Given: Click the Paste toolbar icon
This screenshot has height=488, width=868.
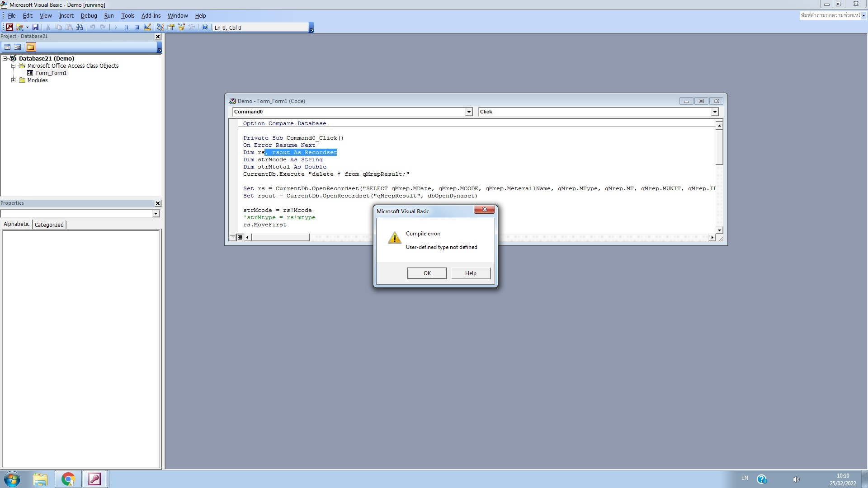Looking at the screenshot, I should coord(69,28).
